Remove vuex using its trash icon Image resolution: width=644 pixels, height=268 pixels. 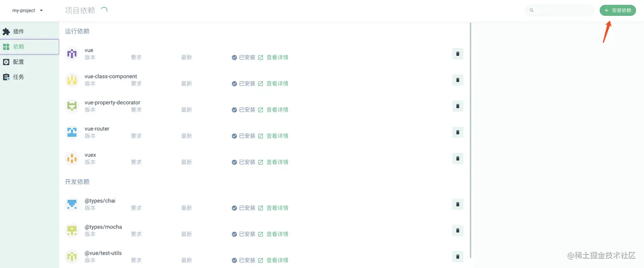(457, 158)
